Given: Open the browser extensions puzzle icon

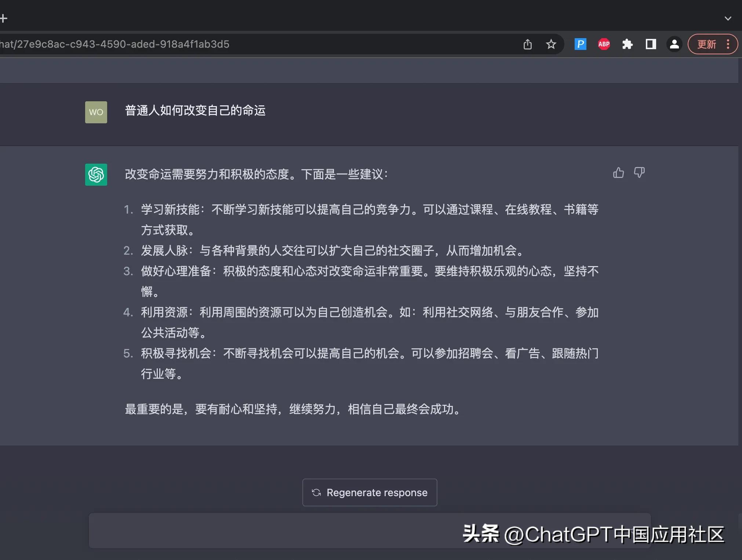Looking at the screenshot, I should [x=628, y=44].
